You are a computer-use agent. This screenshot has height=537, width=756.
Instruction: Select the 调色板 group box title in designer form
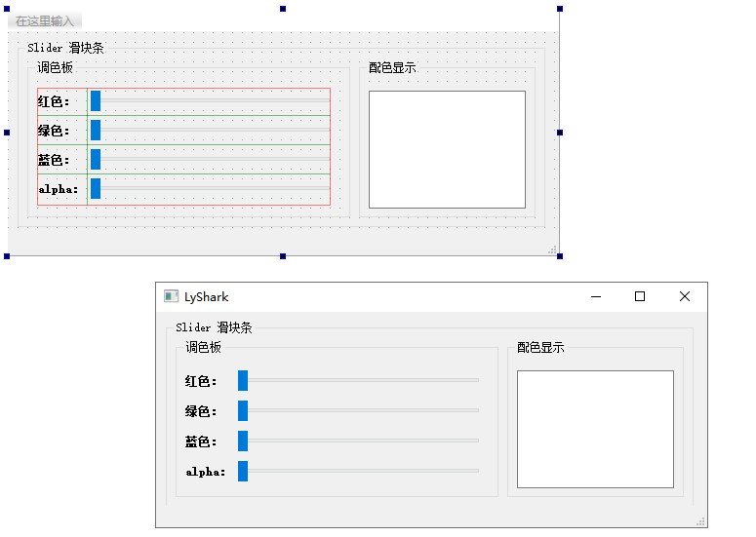pos(55,67)
